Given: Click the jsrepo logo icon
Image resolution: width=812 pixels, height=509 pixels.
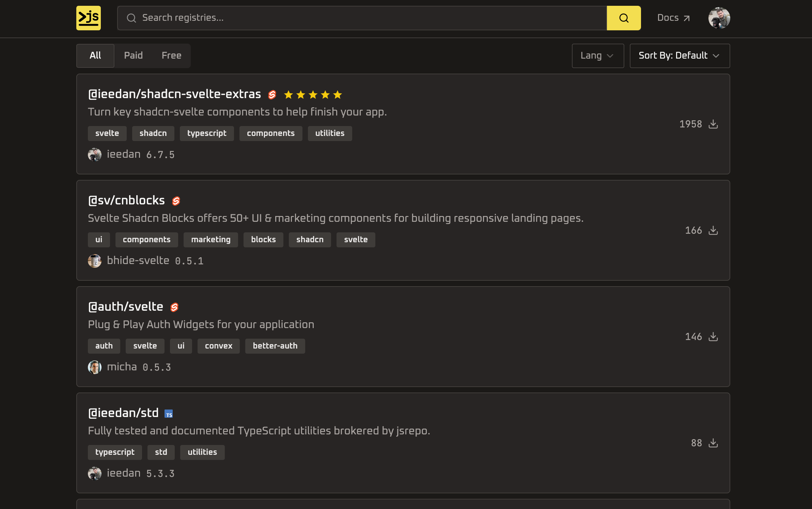Looking at the screenshot, I should point(89,18).
